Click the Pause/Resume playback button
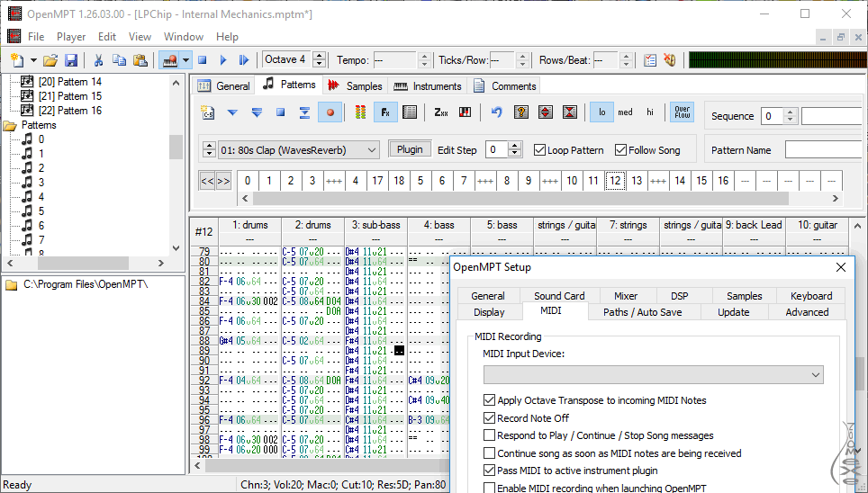 pyautogui.click(x=244, y=59)
